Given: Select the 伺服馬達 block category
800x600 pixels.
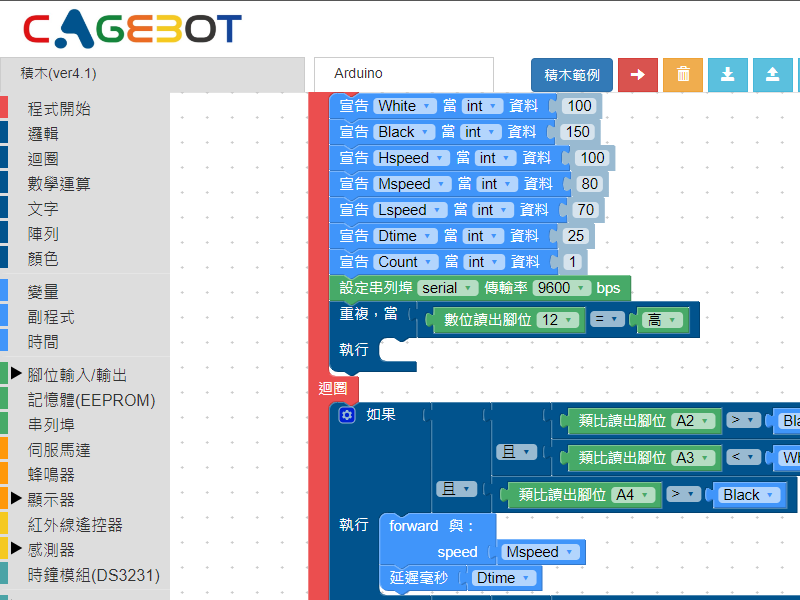Looking at the screenshot, I should (x=58, y=450).
